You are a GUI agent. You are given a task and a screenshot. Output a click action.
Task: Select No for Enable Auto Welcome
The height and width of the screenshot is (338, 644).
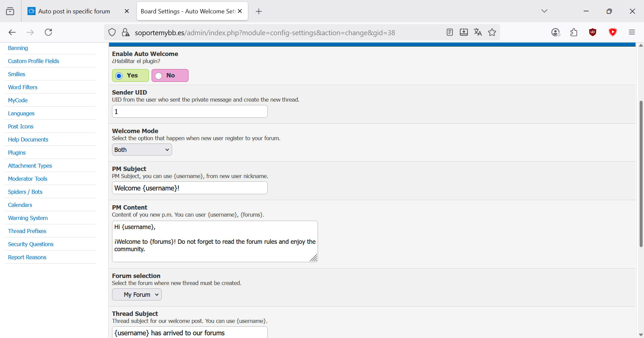(159, 76)
